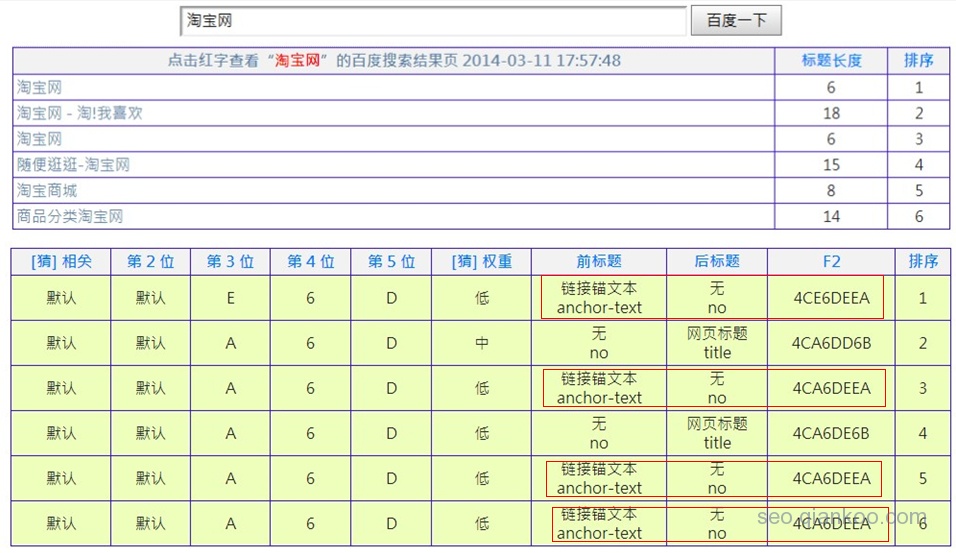This screenshot has width=956, height=553.
Task: Select rank number 4 beside 随便逛逛-淘宝网
Action: [919, 165]
